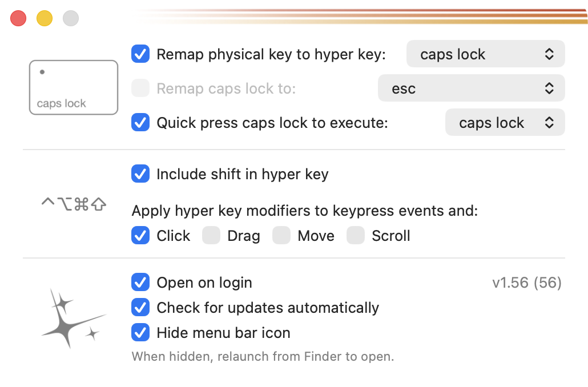Image resolution: width=588 pixels, height=387 pixels.
Task: Open the esc remap dropdown
Action: point(471,88)
